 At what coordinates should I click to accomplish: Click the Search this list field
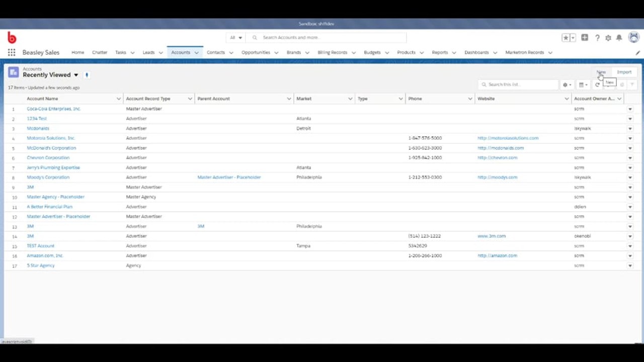click(x=518, y=84)
